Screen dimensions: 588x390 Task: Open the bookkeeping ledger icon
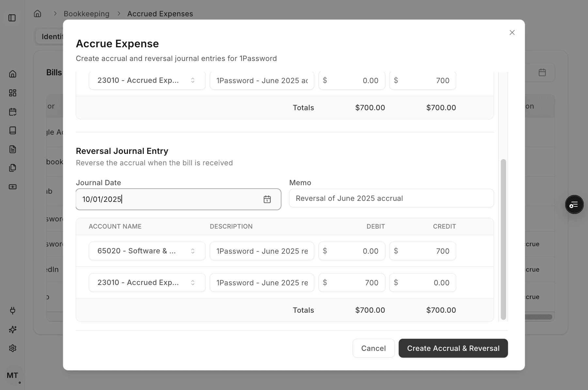click(x=13, y=130)
